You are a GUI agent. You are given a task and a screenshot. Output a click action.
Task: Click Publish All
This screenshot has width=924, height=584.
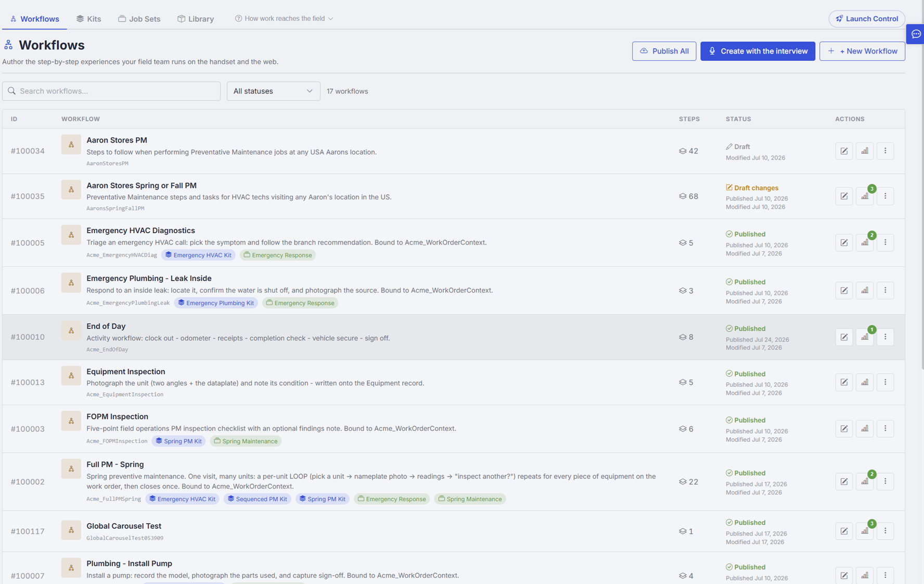pos(664,51)
